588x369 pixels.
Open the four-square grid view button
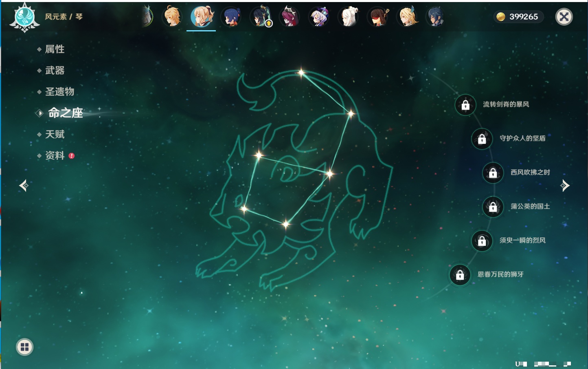click(x=24, y=347)
